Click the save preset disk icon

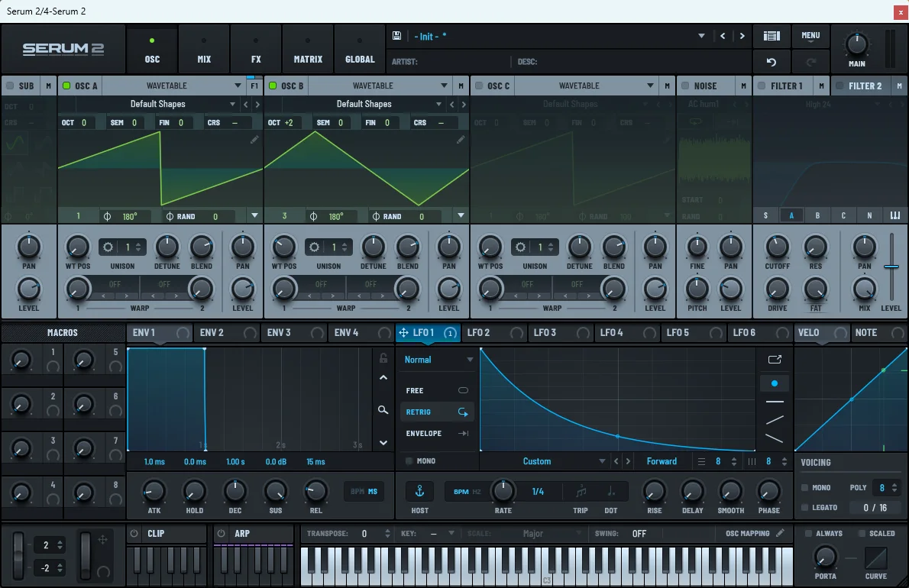(x=397, y=35)
